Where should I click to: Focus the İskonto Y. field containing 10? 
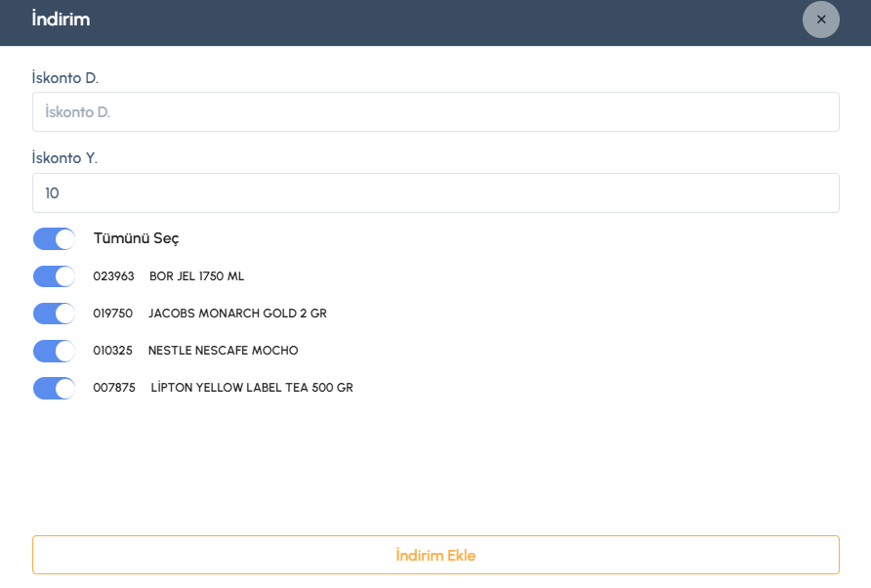point(435,193)
